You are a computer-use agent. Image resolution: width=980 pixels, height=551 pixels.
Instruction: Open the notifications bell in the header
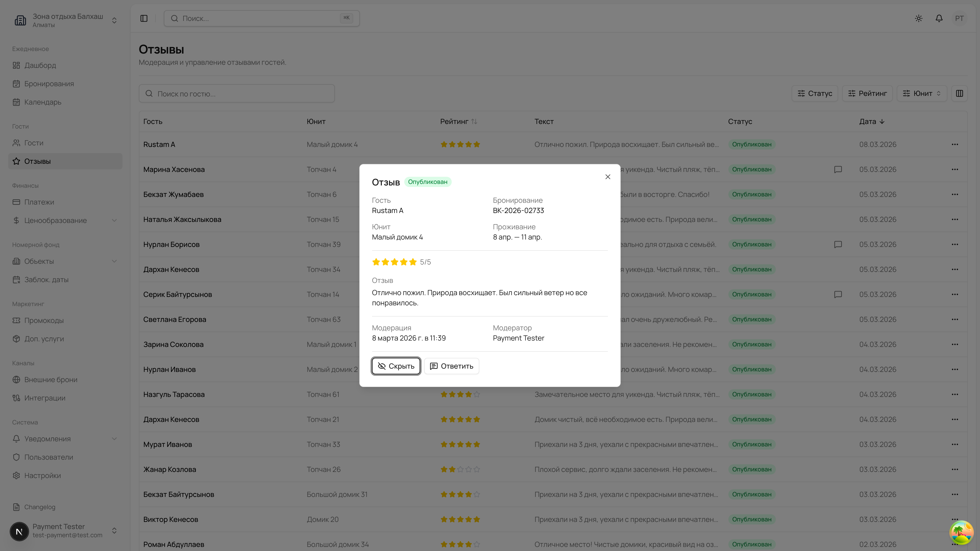pyautogui.click(x=939, y=18)
